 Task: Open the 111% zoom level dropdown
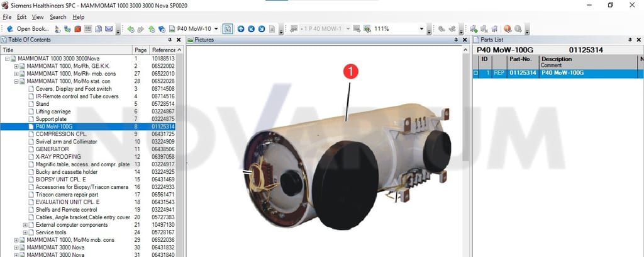[x=421, y=29]
